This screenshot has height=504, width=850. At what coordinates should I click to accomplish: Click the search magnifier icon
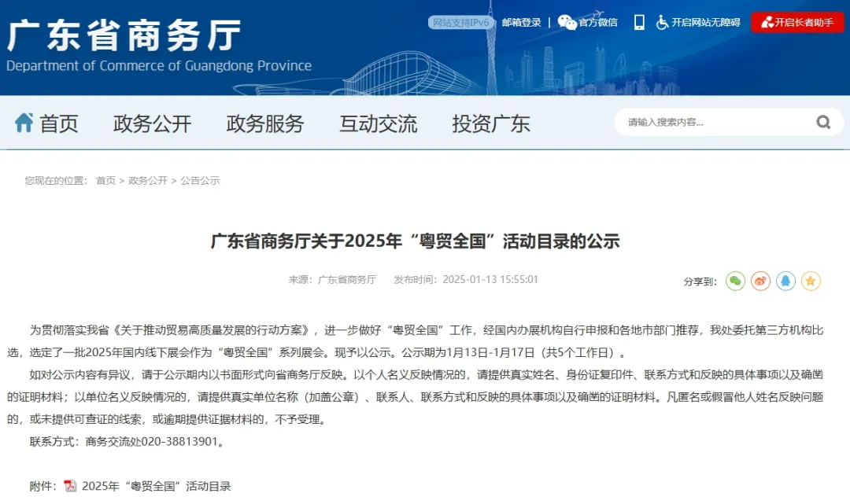(823, 123)
